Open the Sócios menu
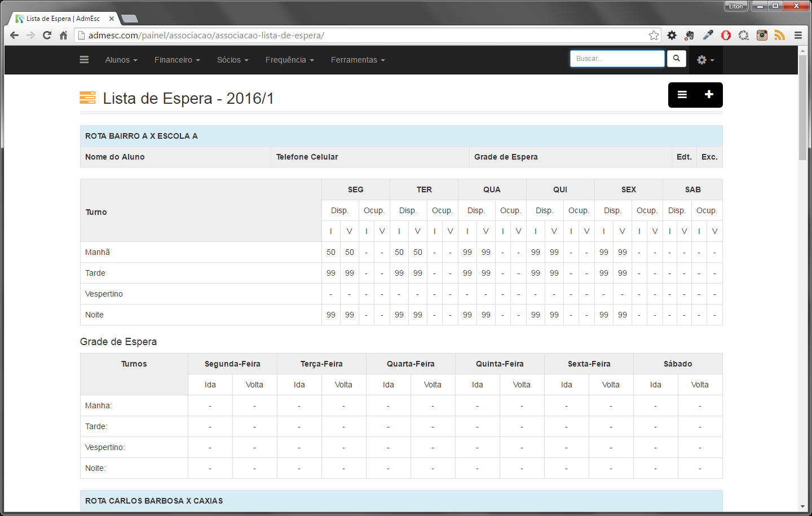Image resolution: width=812 pixels, height=516 pixels. [x=232, y=60]
